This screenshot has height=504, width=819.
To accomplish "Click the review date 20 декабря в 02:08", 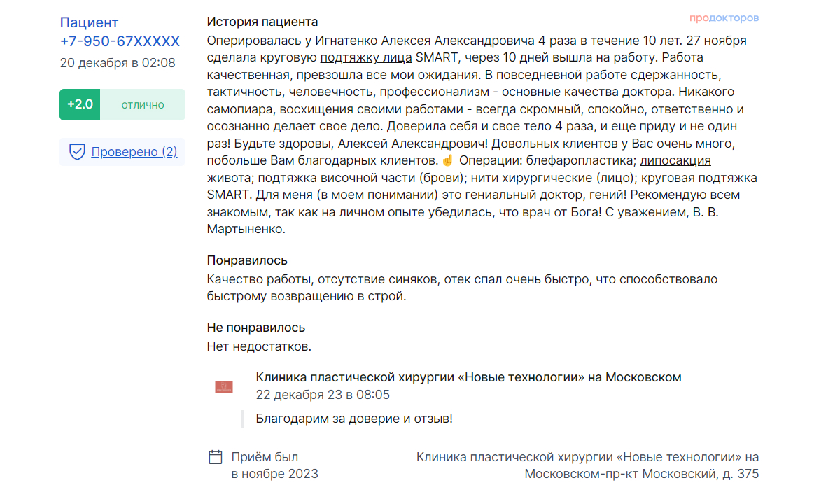I will (x=118, y=63).
